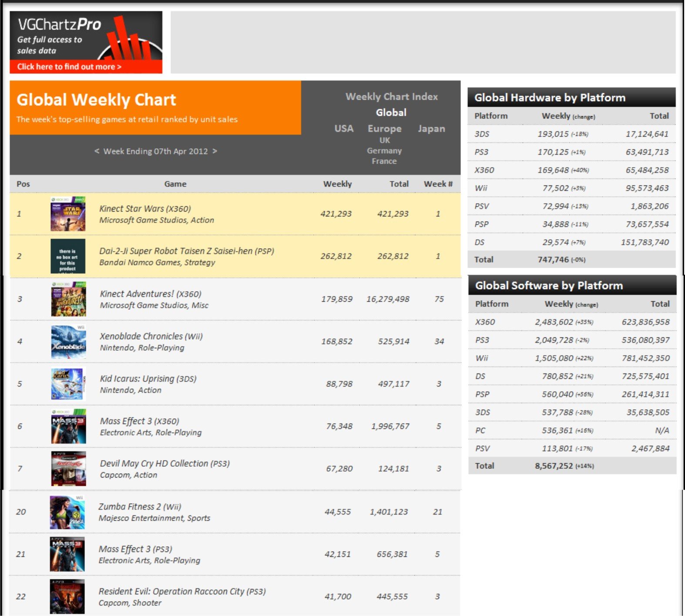
Task: Open the VGChartz Pro banner ad
Action: [86, 42]
